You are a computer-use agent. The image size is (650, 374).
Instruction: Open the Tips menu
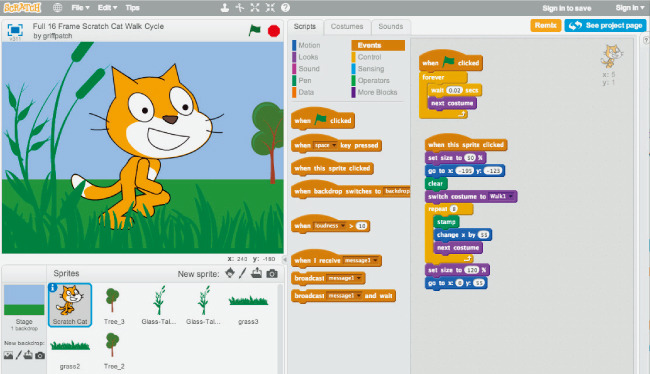coord(132,7)
